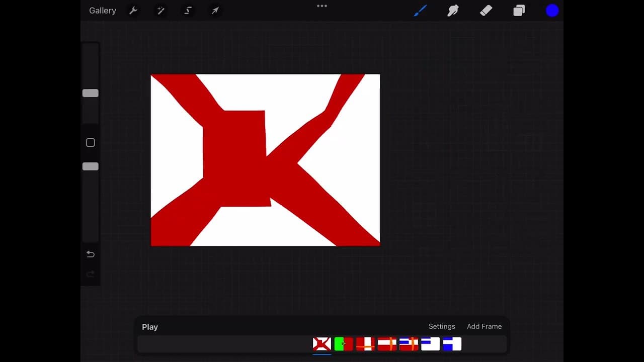The image size is (644, 362).
Task: Click the three-dot menu at top center
Action: click(322, 6)
